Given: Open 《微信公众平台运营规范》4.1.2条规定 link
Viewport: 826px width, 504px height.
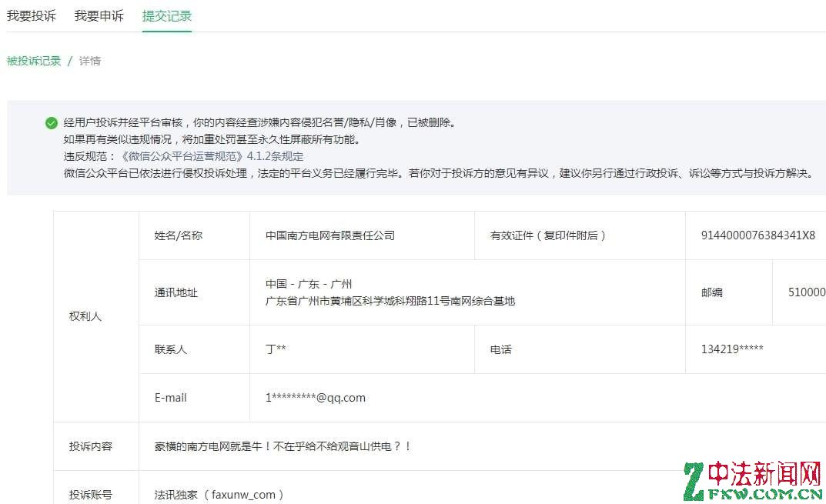Looking at the screenshot, I should [x=212, y=156].
